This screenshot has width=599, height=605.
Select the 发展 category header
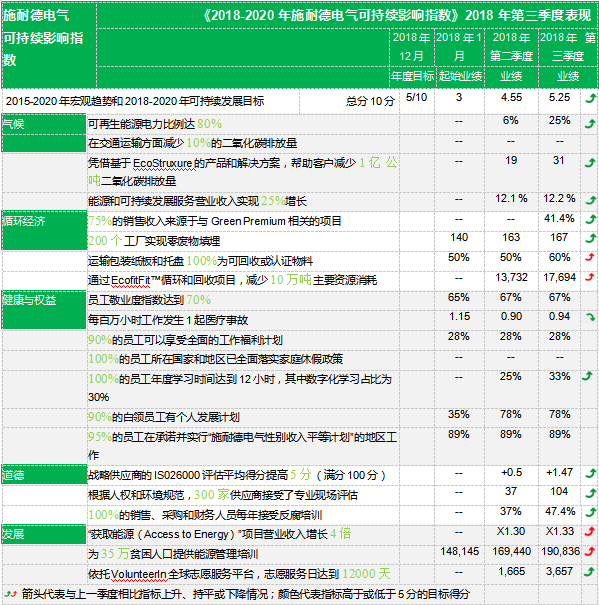44,534
